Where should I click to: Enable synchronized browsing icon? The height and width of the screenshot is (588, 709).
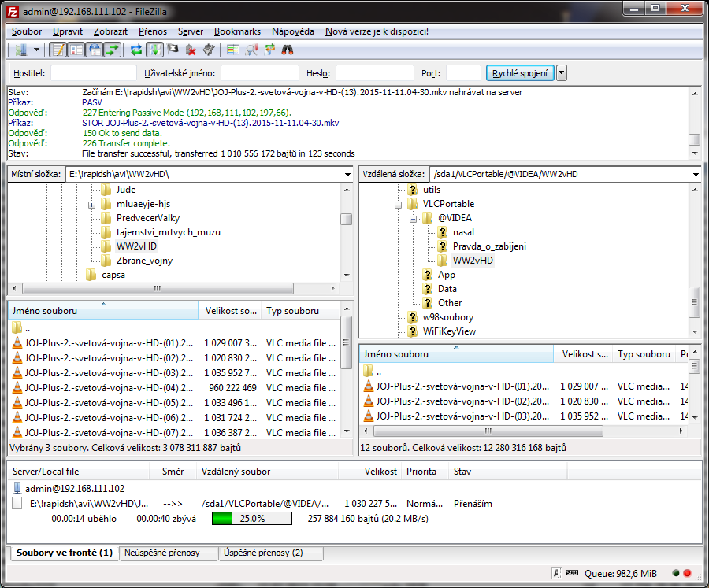tap(269, 50)
